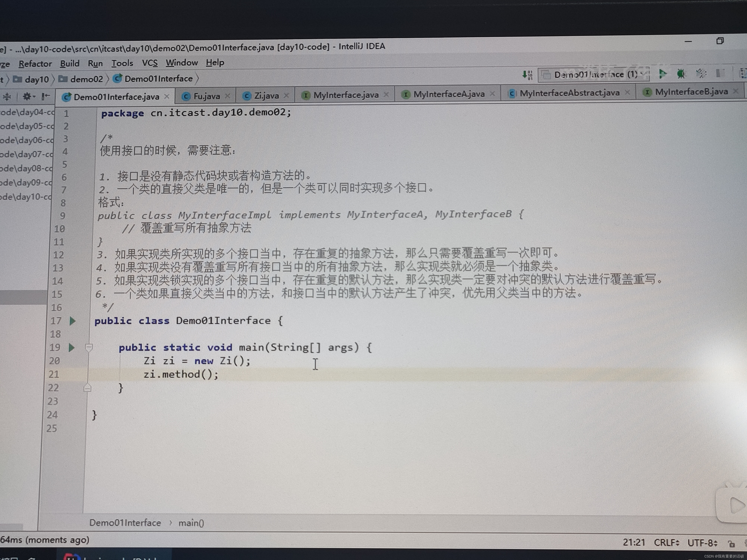747x560 pixels.
Task: Open UTF-8 file encoding selector
Action: pos(703,543)
